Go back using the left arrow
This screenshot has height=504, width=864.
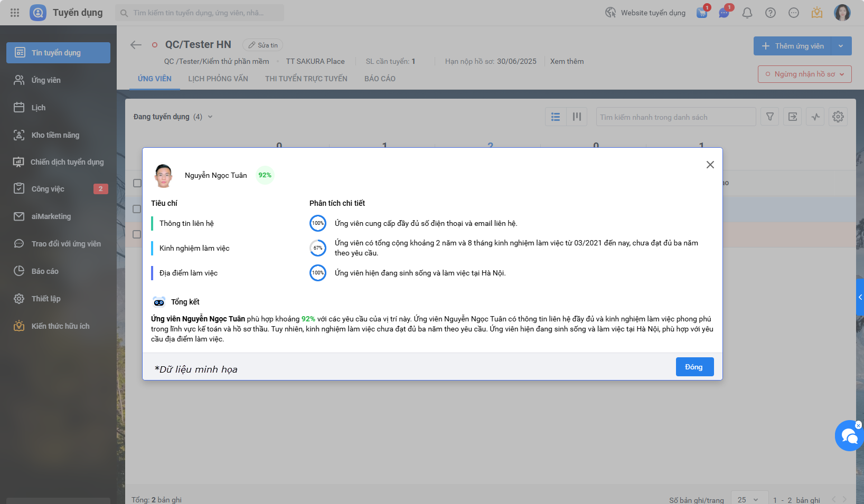136,45
